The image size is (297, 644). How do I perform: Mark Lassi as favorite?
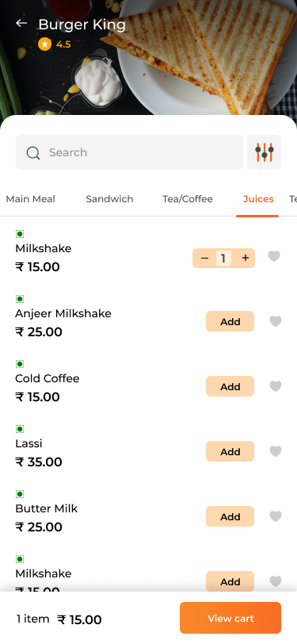click(x=276, y=451)
